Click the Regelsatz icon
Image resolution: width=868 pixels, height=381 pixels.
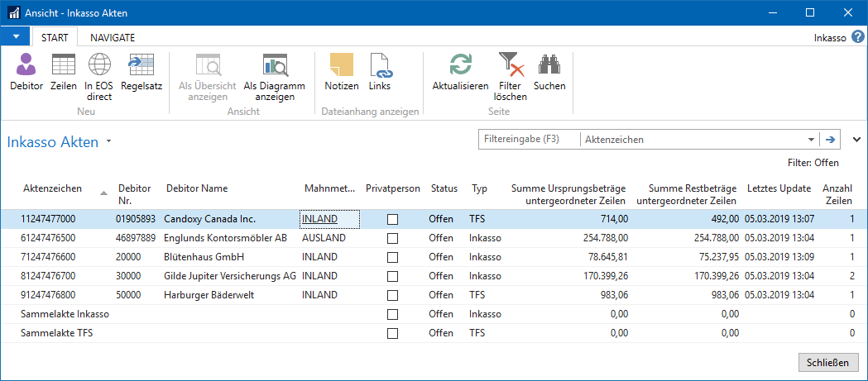click(141, 64)
